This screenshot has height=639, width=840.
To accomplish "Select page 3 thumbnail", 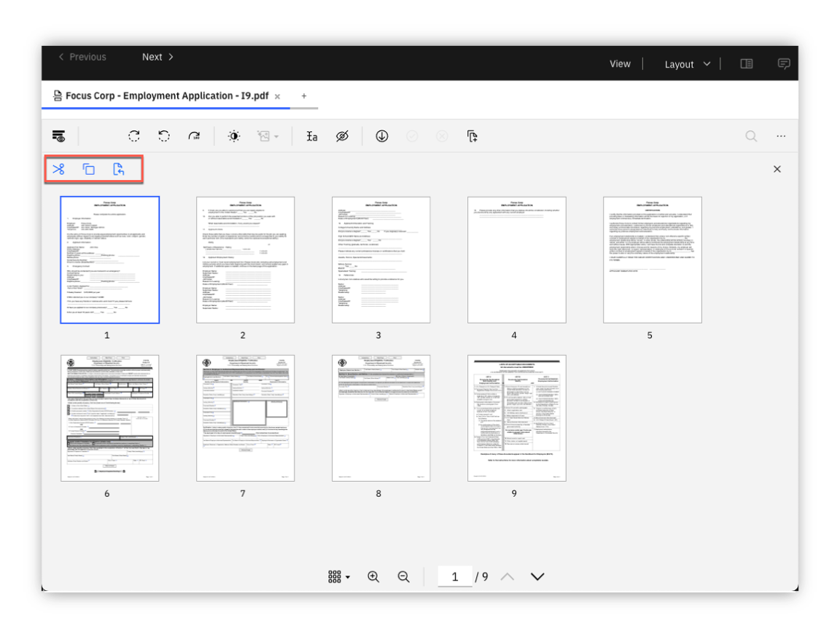I will pos(381,259).
